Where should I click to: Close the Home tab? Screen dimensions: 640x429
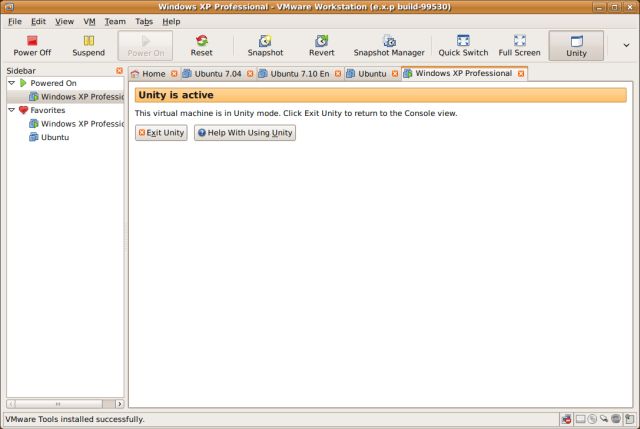(x=174, y=74)
